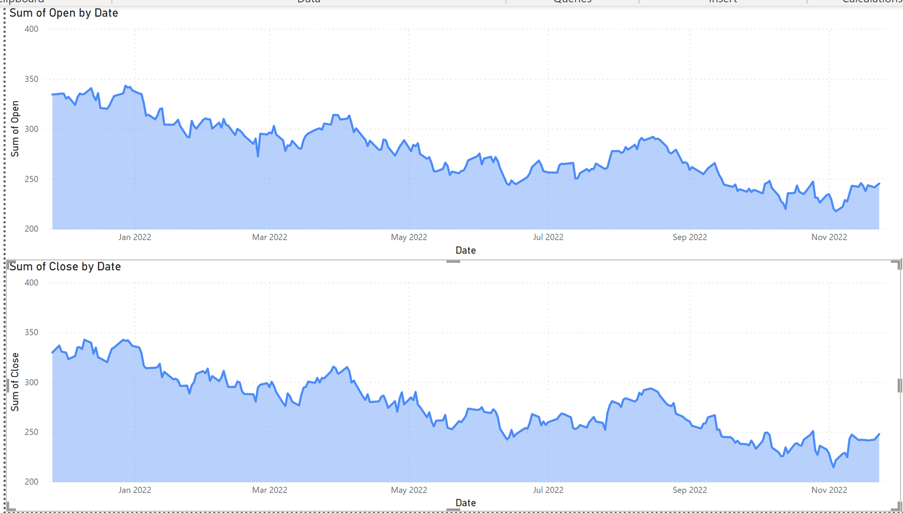Click the "Sum of Open" y-axis title

pyautogui.click(x=15, y=129)
